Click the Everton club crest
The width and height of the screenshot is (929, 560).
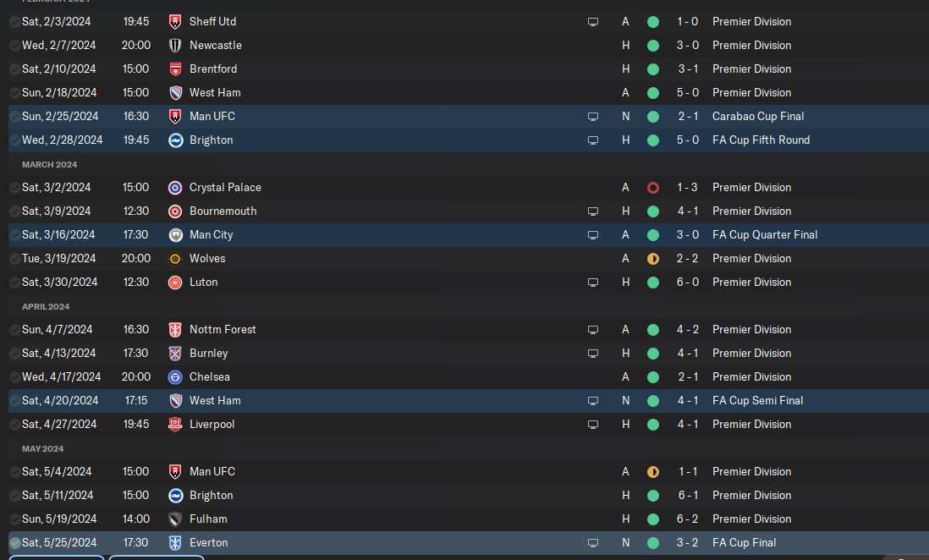(176, 542)
